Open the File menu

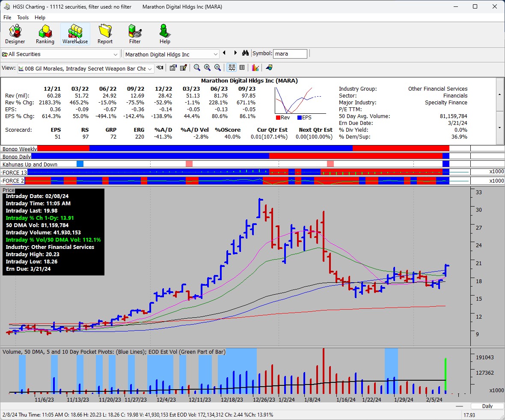click(7, 18)
